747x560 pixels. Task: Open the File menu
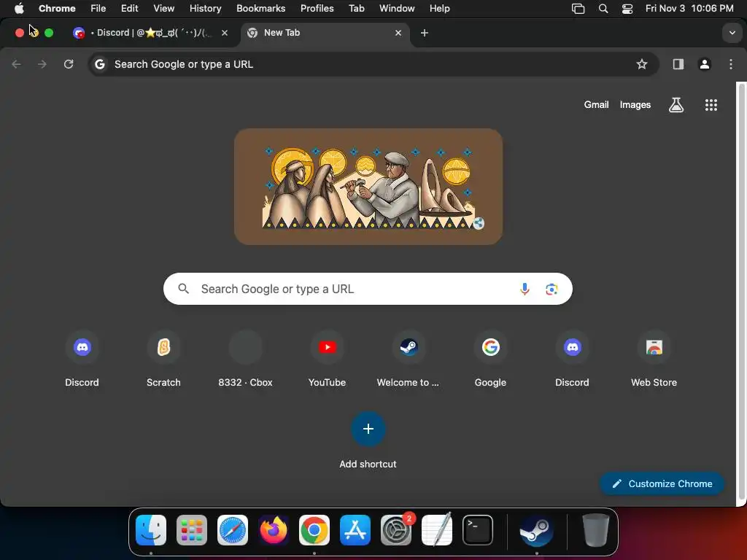click(98, 9)
